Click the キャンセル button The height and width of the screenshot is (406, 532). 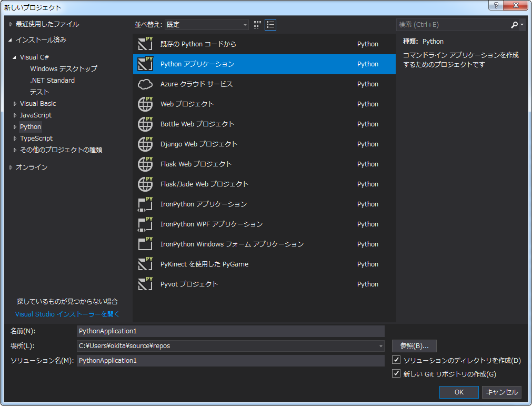point(501,392)
